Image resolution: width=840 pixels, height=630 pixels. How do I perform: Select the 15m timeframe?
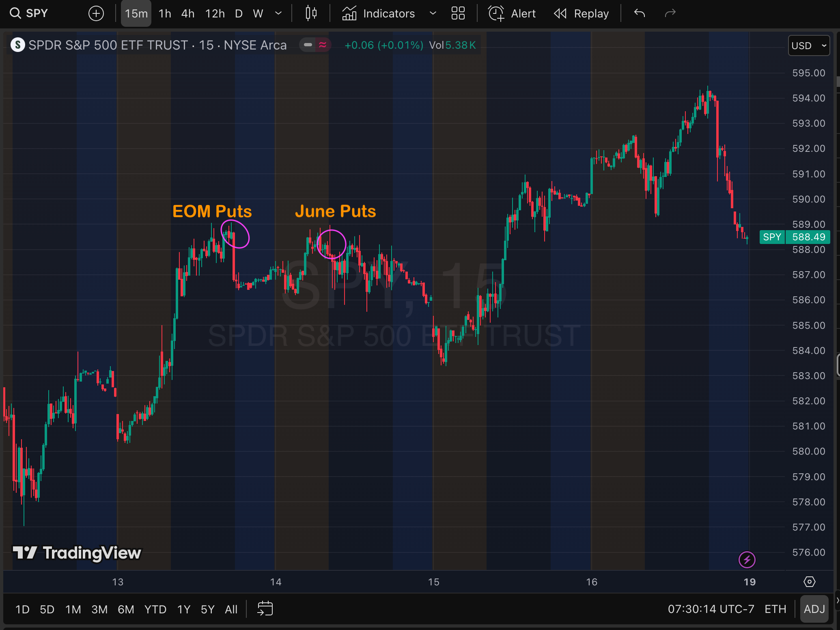coord(136,13)
